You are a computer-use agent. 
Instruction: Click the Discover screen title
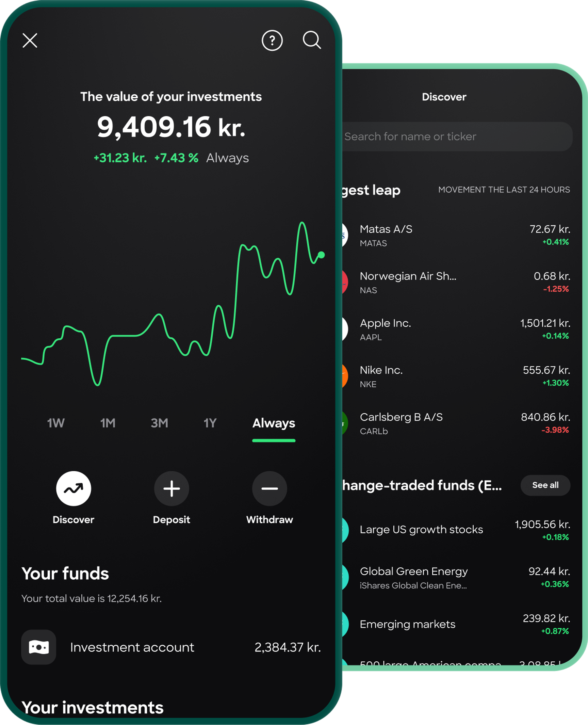pyautogui.click(x=444, y=97)
